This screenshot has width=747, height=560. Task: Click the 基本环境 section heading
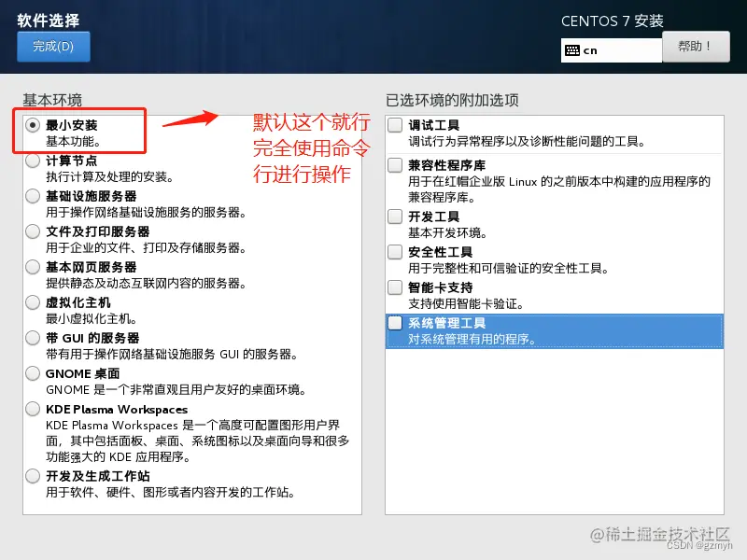pos(52,100)
